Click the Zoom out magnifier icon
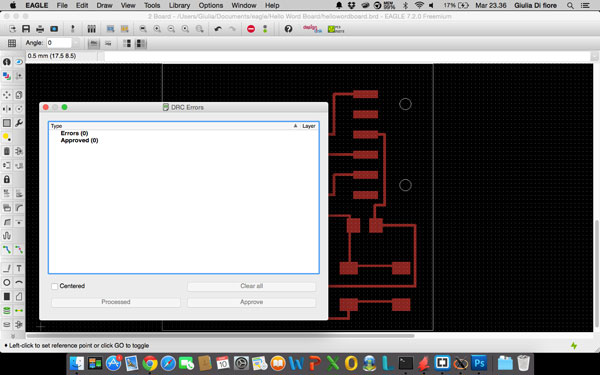The height and width of the screenshot is (375, 600). coord(171,29)
